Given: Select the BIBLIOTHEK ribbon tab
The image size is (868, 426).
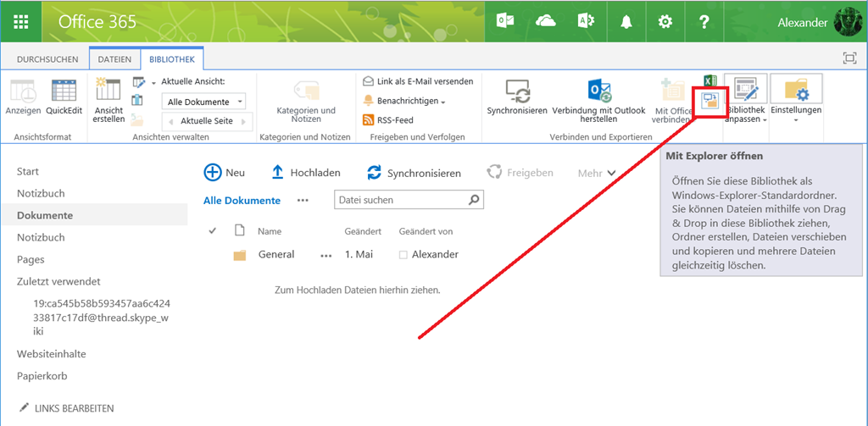Looking at the screenshot, I should (172, 59).
